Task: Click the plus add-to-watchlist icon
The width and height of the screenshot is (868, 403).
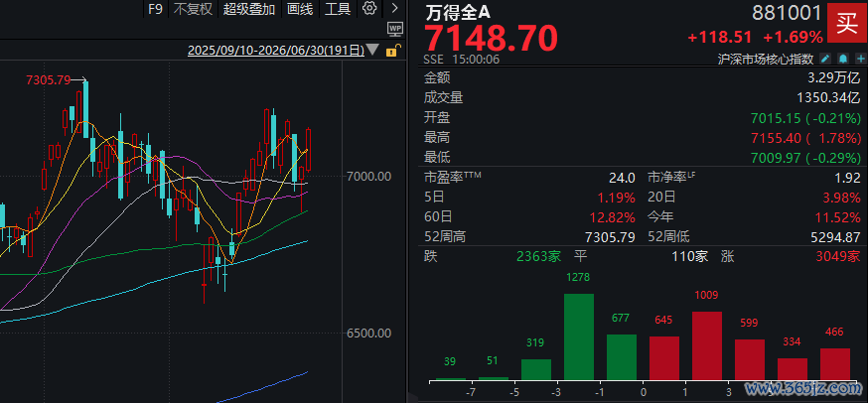Action: (x=860, y=59)
